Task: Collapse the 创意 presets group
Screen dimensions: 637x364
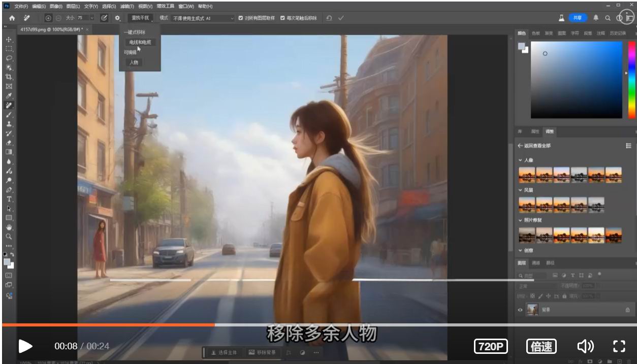Action: coord(520,250)
